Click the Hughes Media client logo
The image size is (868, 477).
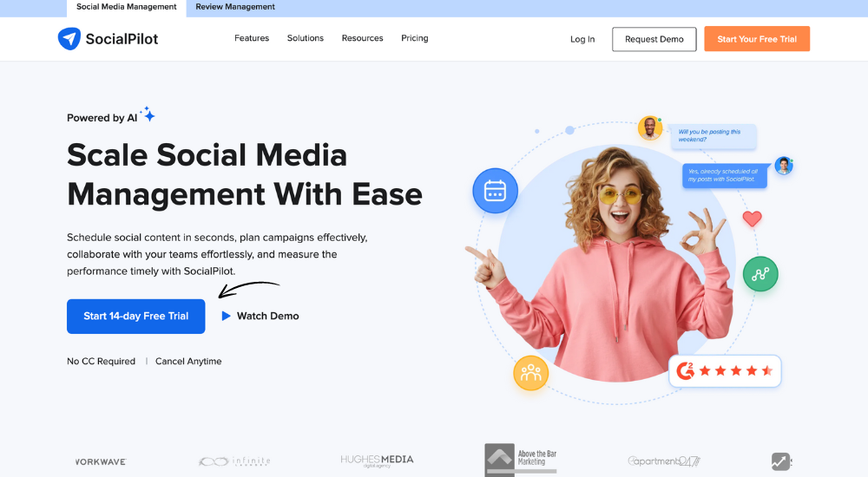tap(377, 461)
